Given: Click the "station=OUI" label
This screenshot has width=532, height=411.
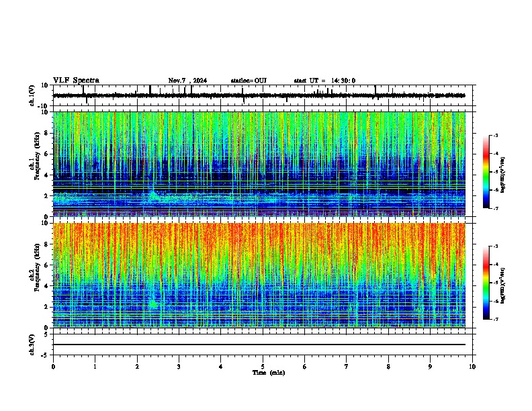Looking at the screenshot, I should (x=249, y=81).
